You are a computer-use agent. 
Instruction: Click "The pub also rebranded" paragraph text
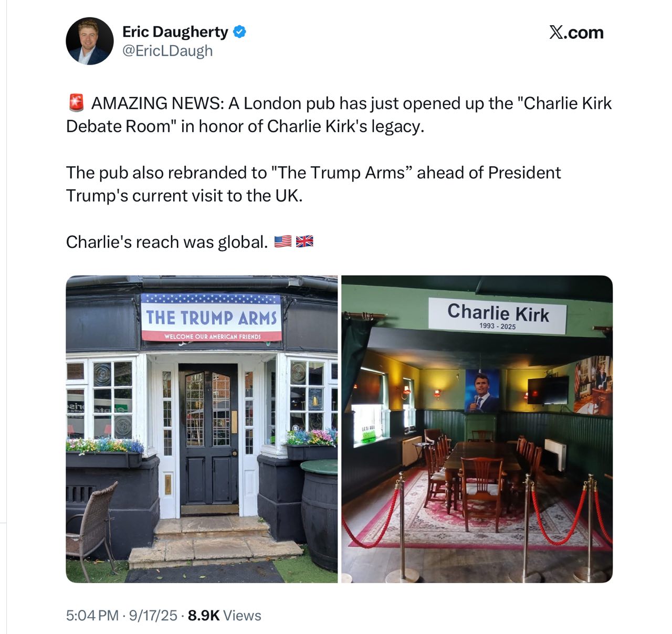coord(313,184)
